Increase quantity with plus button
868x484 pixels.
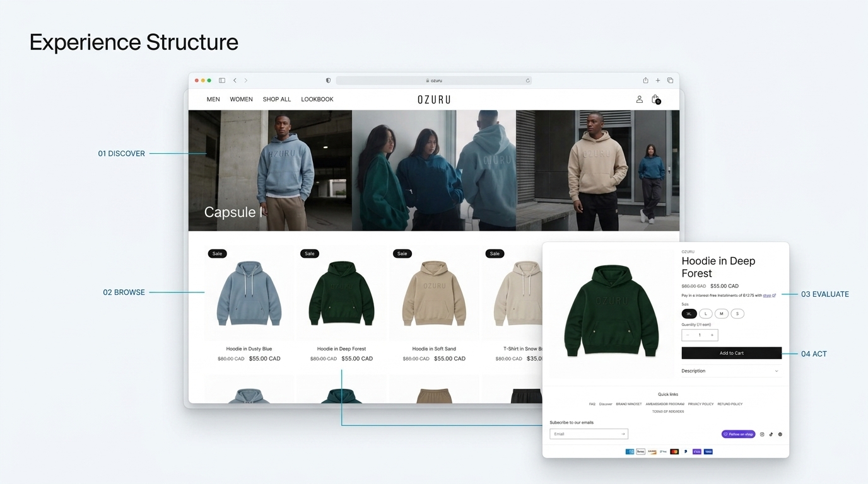(712, 335)
